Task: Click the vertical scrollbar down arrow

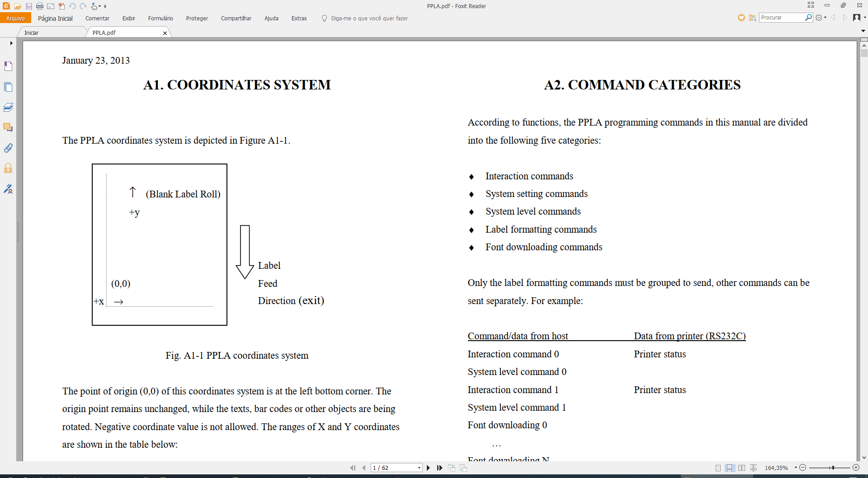Action: pos(864,458)
